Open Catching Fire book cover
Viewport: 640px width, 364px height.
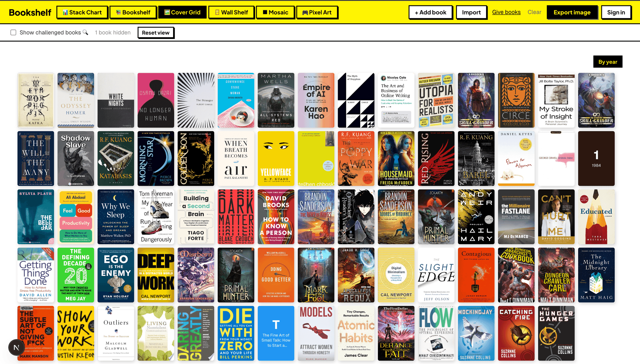[x=516, y=333]
